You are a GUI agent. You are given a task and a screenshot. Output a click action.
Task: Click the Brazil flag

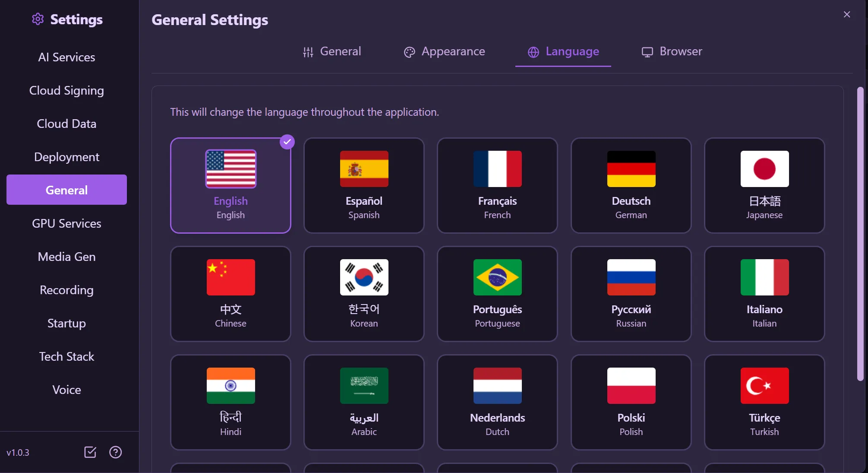(498, 277)
